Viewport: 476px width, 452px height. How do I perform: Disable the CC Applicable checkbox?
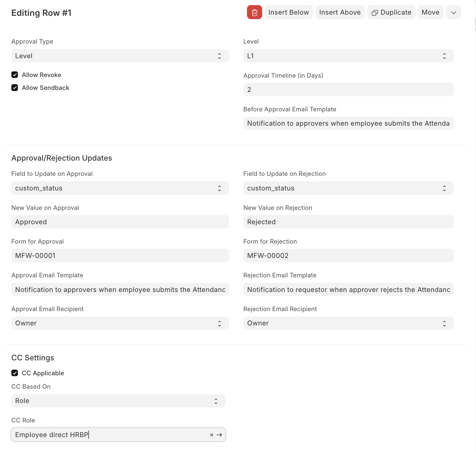tap(15, 373)
